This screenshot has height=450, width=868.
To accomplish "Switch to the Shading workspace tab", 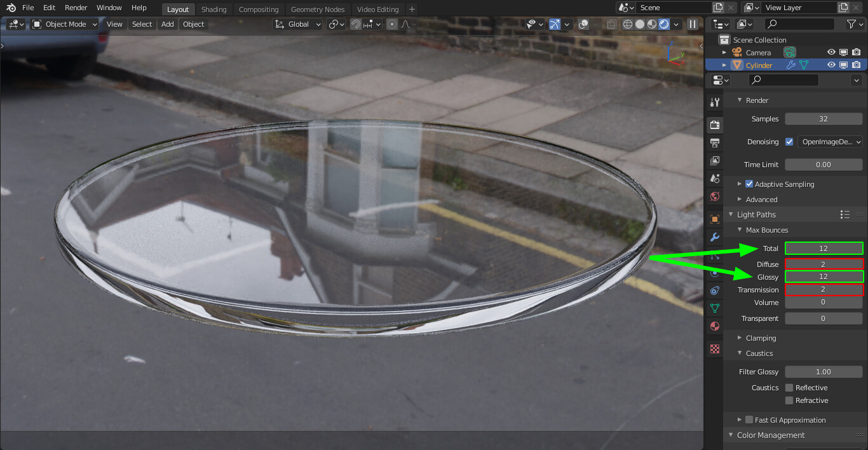I will pos(214,9).
